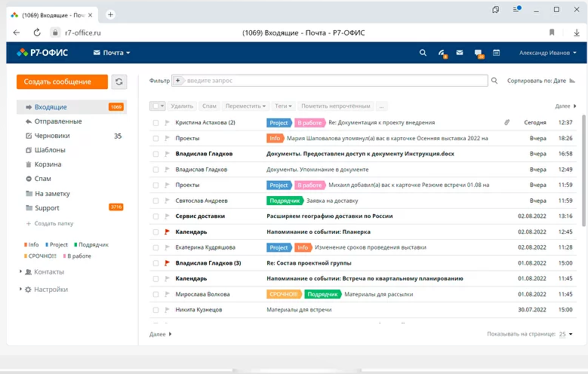Viewport: 588px width, 374px height.
Task: Select checkbox for Сервис доставки email
Action: (155, 216)
